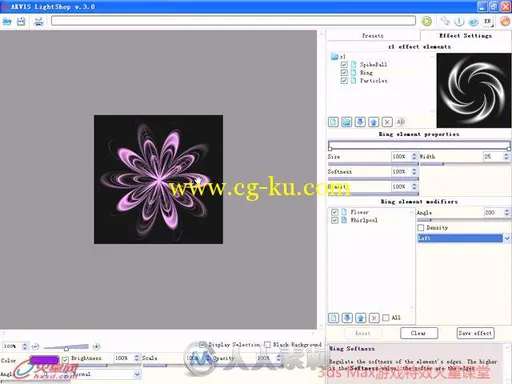Show program info with the blue info icon
Viewport: 512px width, 384px height.
pos(459,21)
